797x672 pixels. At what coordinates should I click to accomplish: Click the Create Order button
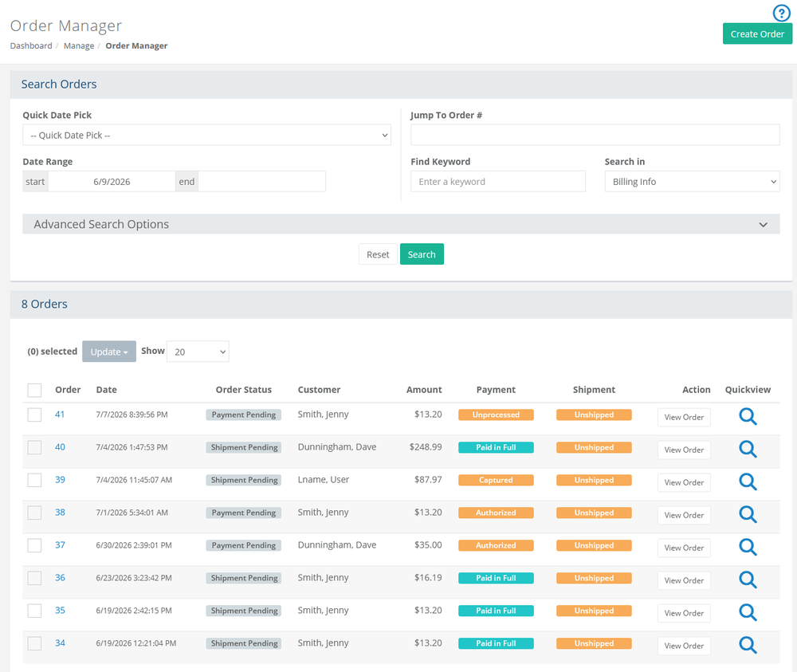[757, 34]
